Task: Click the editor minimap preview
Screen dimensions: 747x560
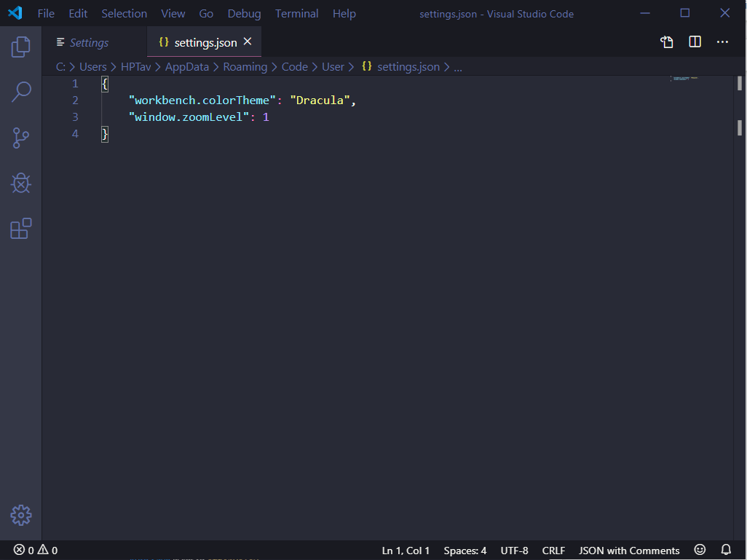Action: click(684, 78)
